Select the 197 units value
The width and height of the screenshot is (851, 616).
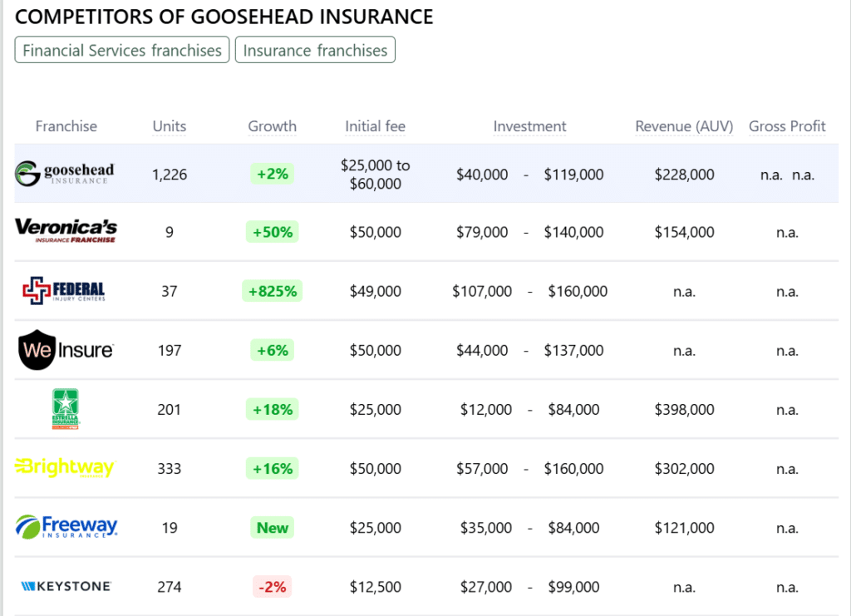[x=170, y=351]
